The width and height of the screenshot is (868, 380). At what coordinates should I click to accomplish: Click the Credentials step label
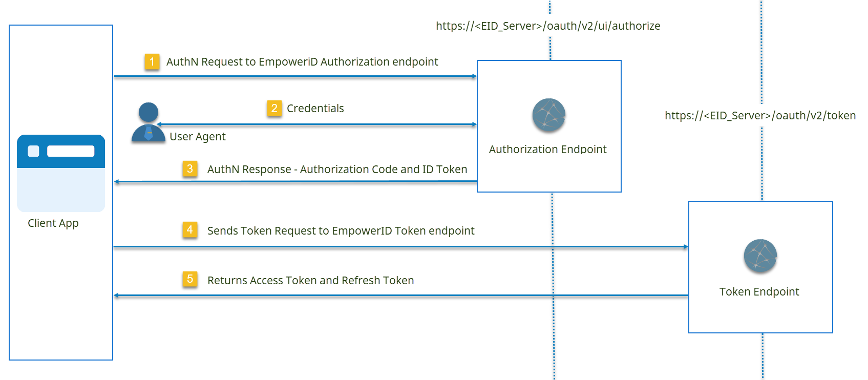tap(315, 109)
